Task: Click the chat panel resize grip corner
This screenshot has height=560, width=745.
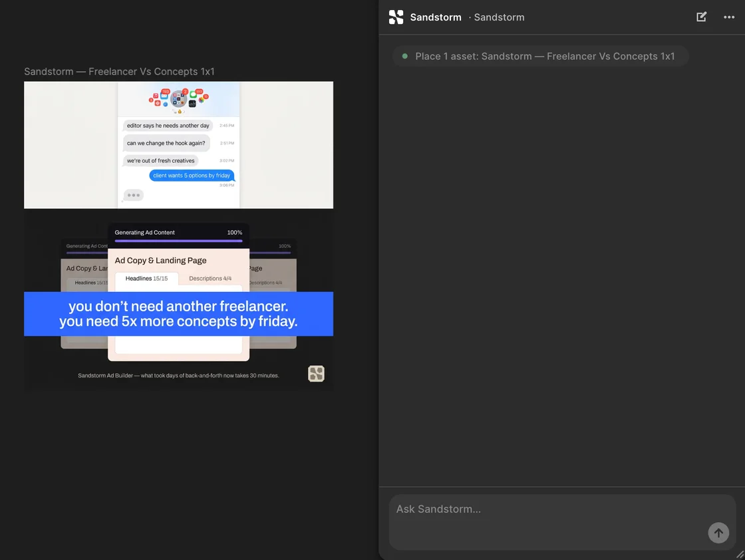Action: coord(740,554)
